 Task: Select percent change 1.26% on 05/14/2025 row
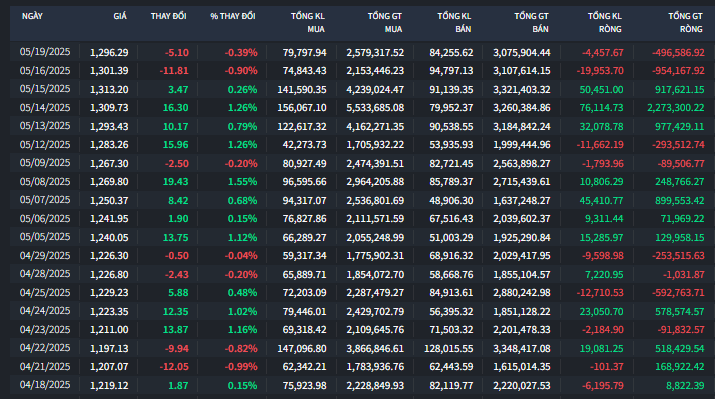pyautogui.click(x=242, y=108)
